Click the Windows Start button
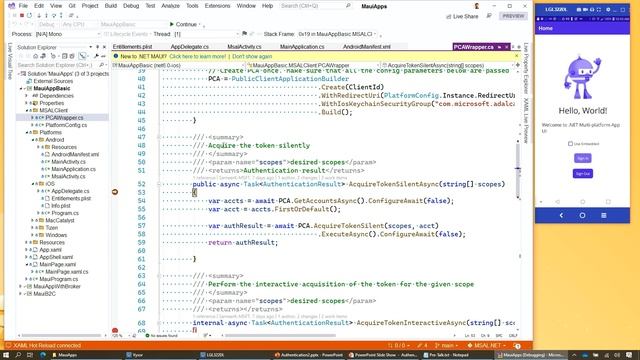Viewport: 640px width, 360px height. (x=6, y=355)
